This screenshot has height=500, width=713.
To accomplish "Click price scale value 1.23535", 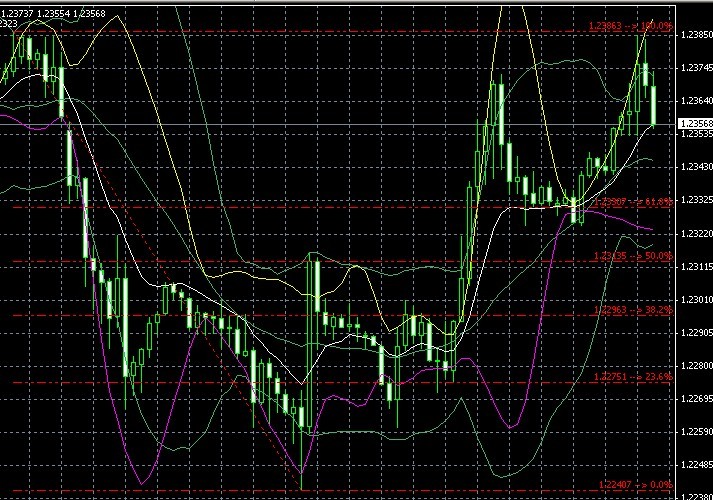I will (x=697, y=134).
